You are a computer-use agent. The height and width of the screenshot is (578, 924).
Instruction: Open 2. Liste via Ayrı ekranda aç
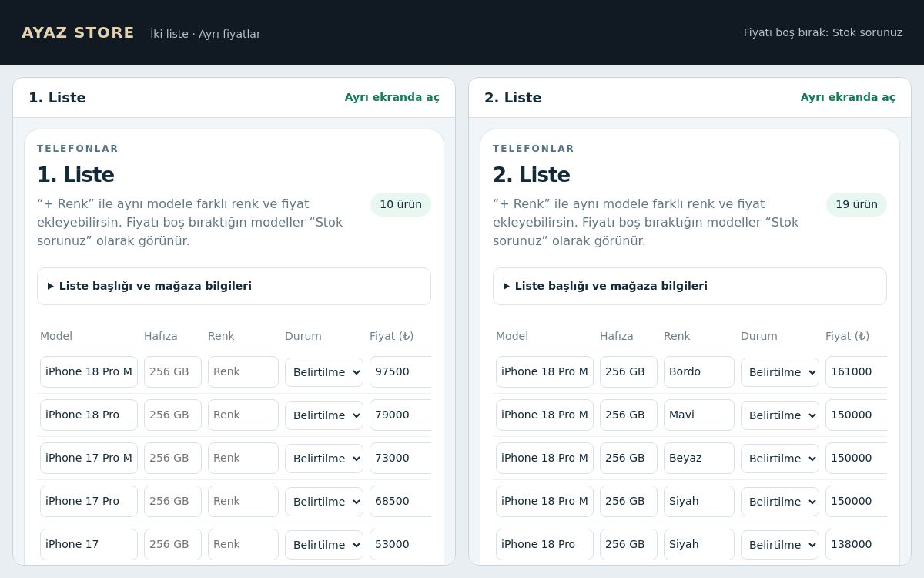coord(848,97)
